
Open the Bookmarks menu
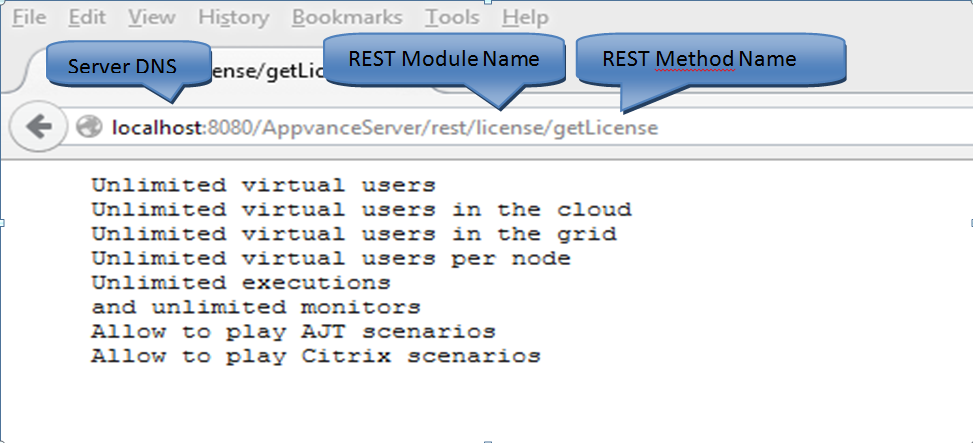point(347,17)
